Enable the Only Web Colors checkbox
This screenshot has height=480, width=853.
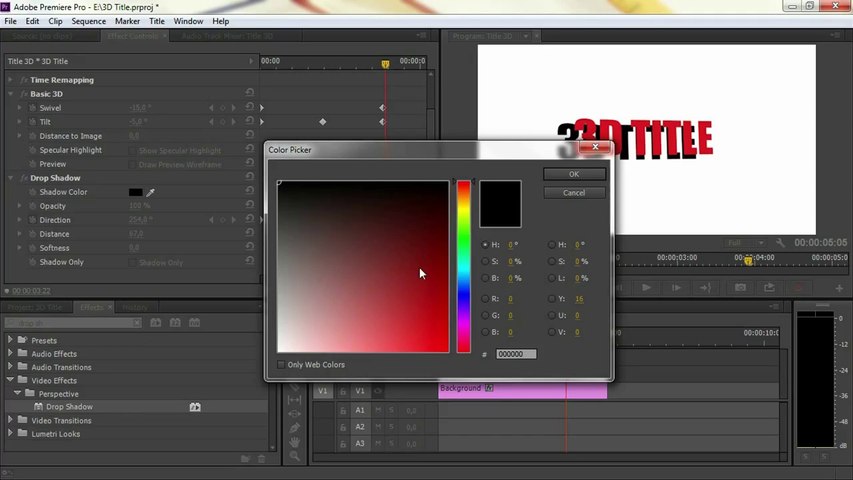click(x=281, y=365)
